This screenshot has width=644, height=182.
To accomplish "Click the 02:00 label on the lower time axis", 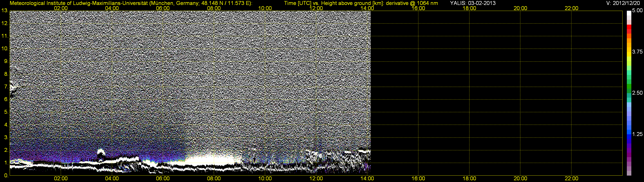I will (61, 179).
